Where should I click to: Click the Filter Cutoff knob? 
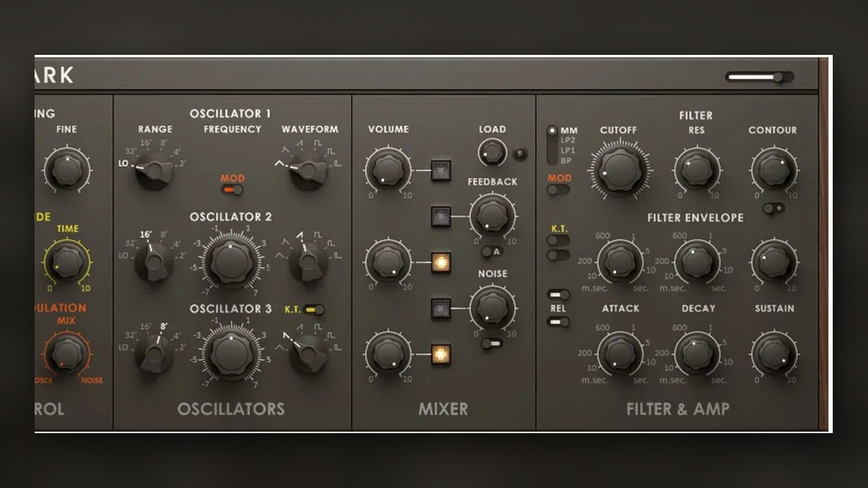(620, 169)
